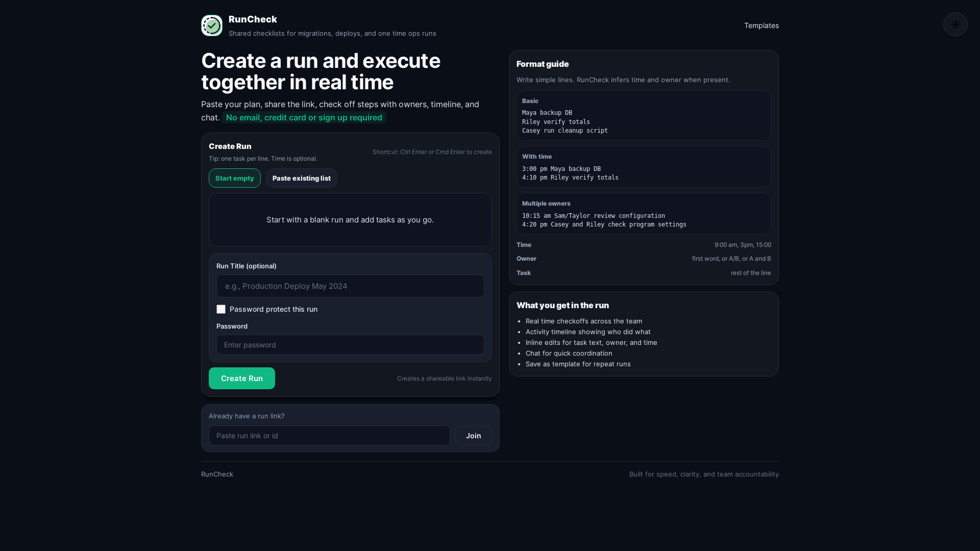Click 'Creates a shareable link instantly' note
This screenshot has width=980, height=551.
[445, 379]
